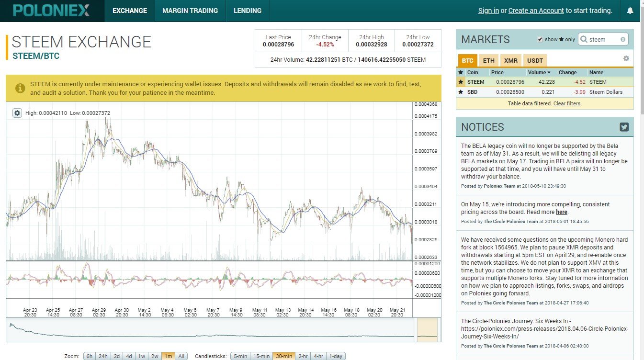
Task: Open the 'here' pricing link in notices
Action: (562, 212)
